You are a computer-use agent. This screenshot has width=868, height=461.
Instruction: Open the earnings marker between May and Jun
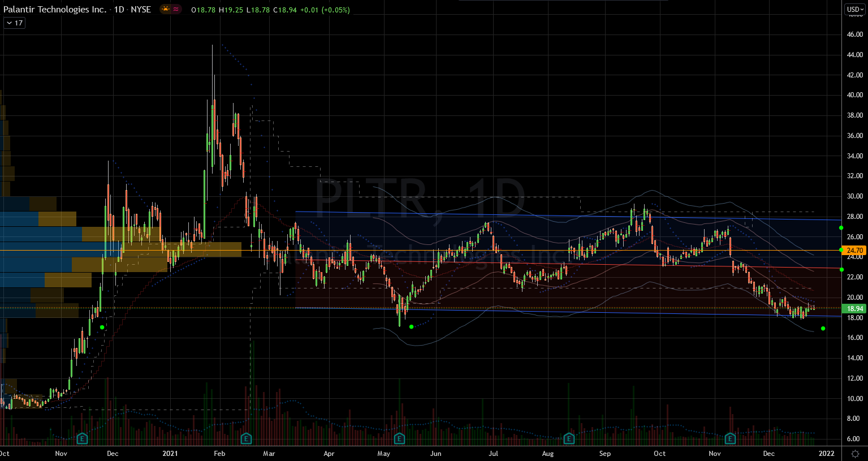click(x=399, y=438)
